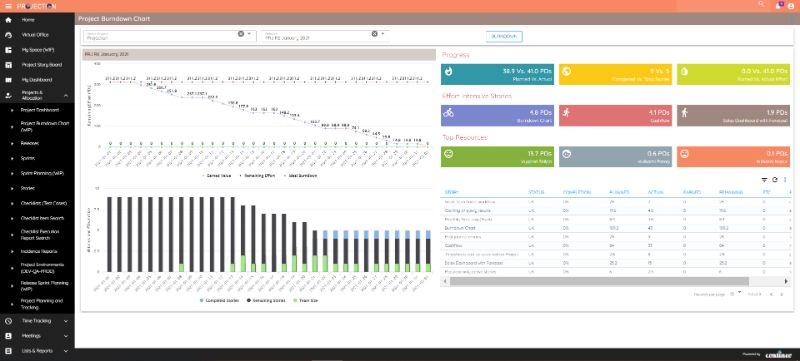Click the Meetings sidebar icon
This screenshot has width=800, height=361.
tap(8, 336)
